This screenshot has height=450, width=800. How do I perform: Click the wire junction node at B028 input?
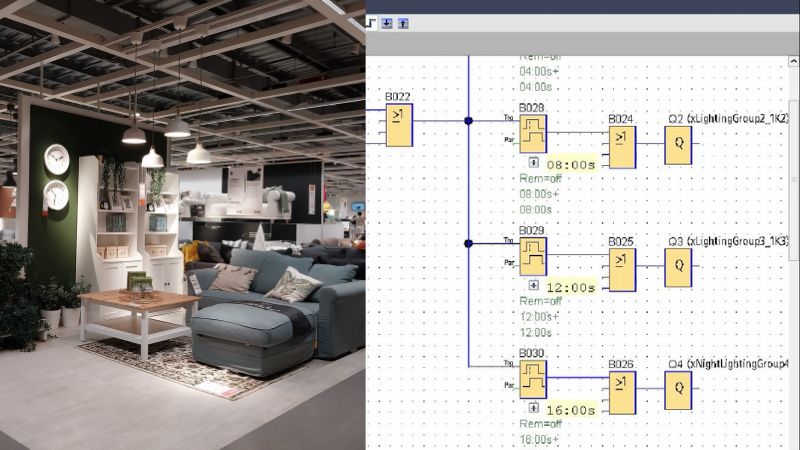[468, 121]
